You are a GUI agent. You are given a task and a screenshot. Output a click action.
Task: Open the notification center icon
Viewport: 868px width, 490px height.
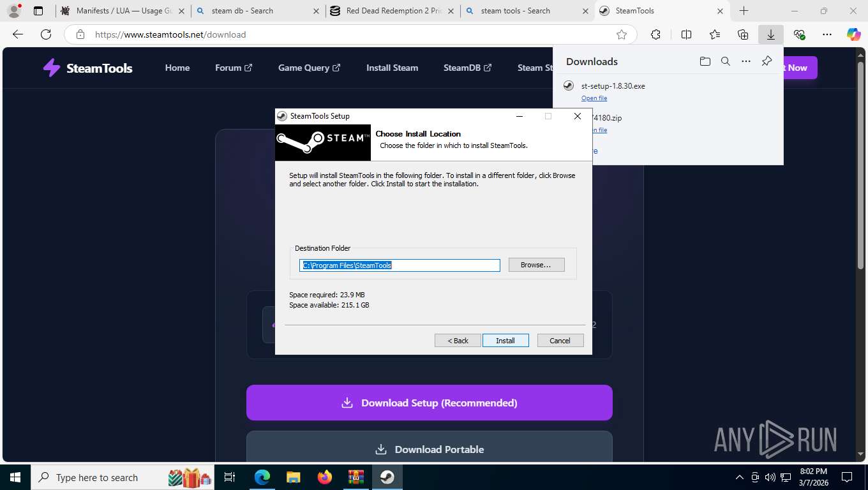pos(847,477)
